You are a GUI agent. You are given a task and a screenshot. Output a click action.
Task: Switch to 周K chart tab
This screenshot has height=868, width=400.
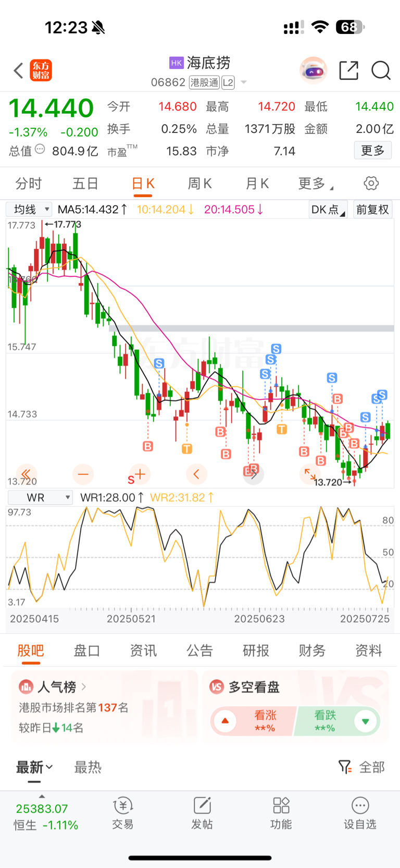pyautogui.click(x=199, y=184)
